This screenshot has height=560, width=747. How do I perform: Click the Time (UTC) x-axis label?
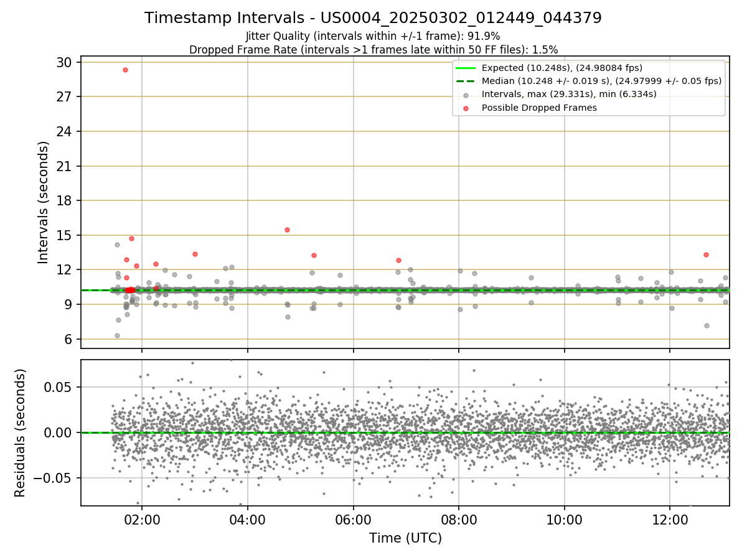click(405, 538)
